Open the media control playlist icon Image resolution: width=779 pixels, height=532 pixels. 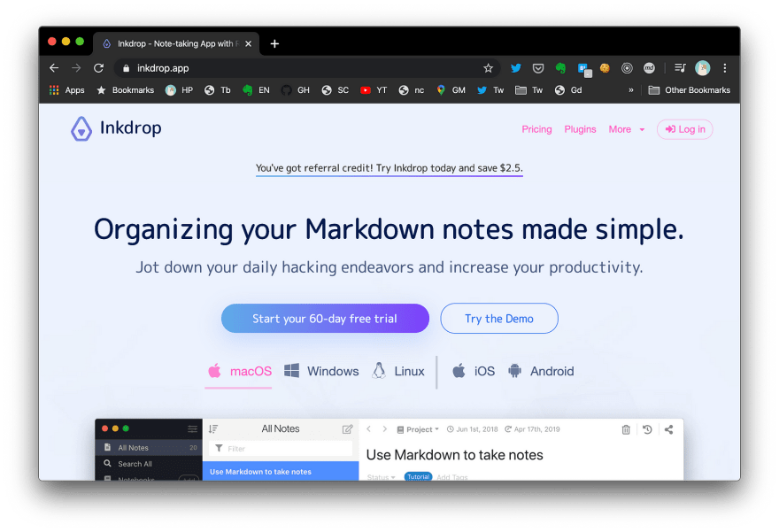(680, 68)
